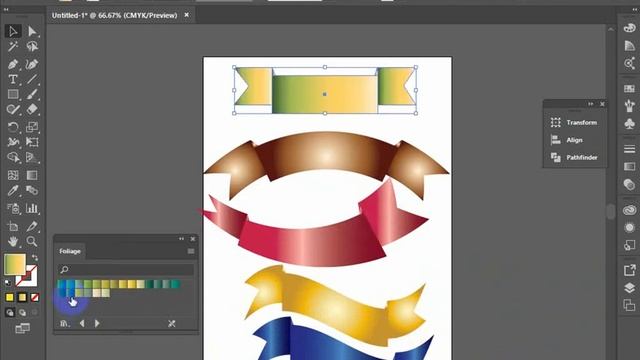Select the Scale tool
Image resolution: width=640 pixels, height=360 pixels.
(32, 127)
